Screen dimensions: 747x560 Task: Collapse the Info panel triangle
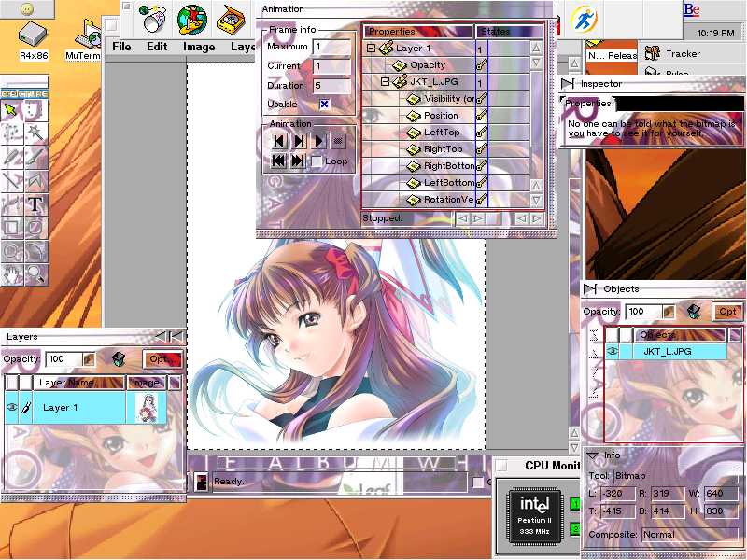click(x=592, y=455)
